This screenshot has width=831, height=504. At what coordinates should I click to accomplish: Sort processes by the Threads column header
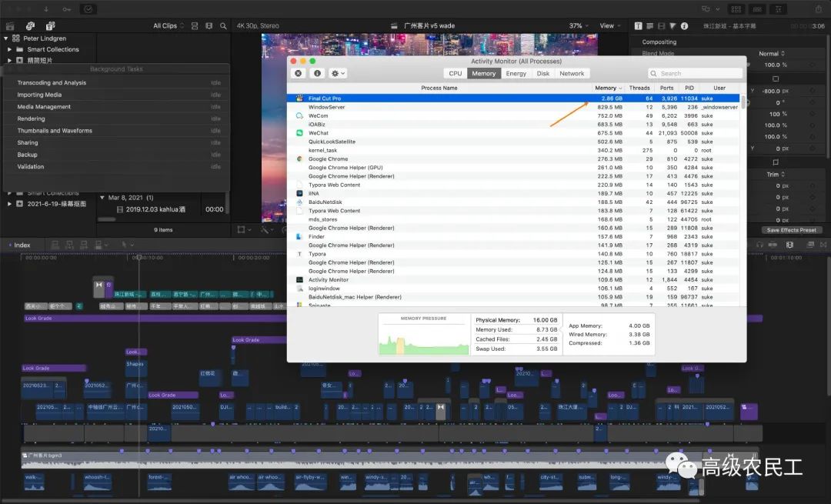point(639,88)
